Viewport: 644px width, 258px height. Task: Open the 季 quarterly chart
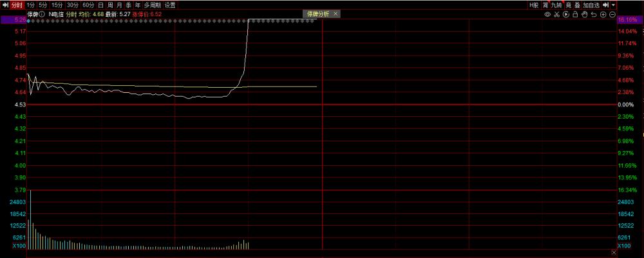point(129,5)
